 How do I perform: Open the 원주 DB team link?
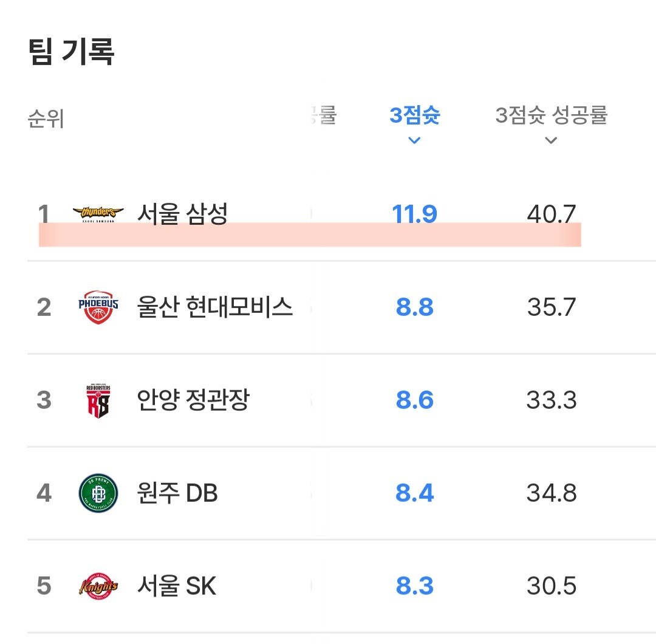click(x=177, y=493)
